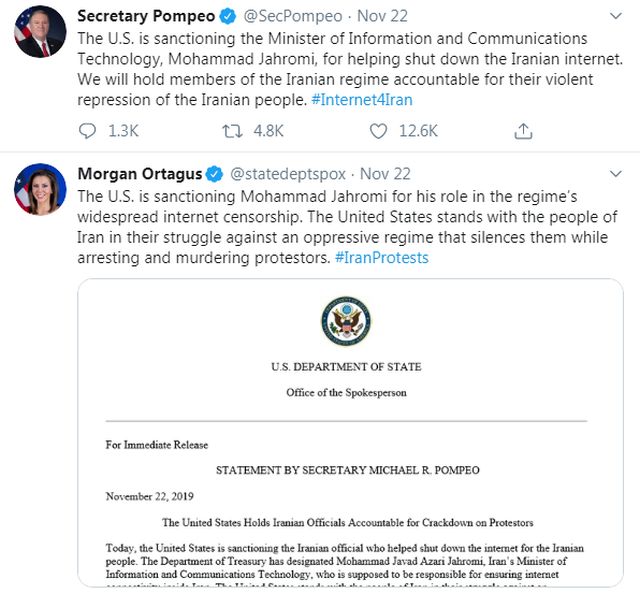Open the #Internet4Iran hashtag
This screenshot has width=640, height=594.
click(x=361, y=99)
